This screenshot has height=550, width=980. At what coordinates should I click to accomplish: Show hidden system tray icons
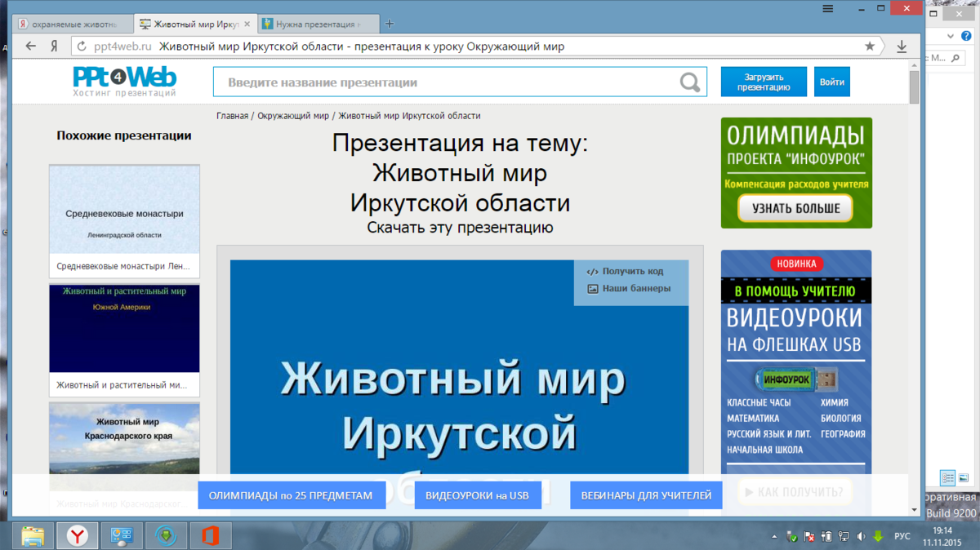pyautogui.click(x=774, y=537)
